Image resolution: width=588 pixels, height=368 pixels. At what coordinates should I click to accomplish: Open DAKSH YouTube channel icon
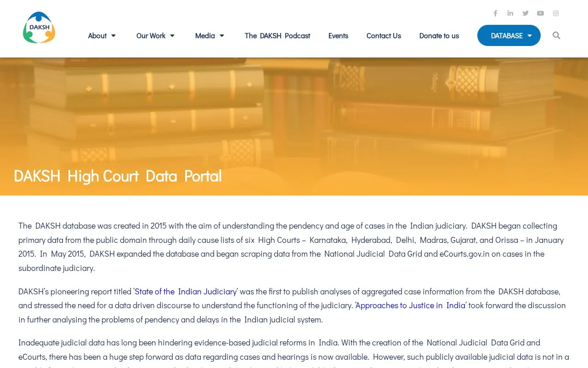(541, 13)
